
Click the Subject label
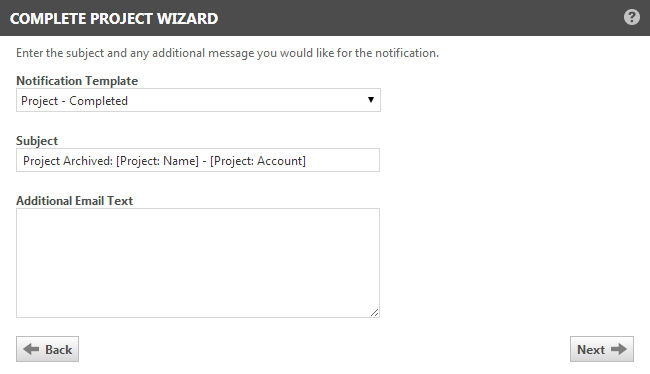click(x=37, y=141)
